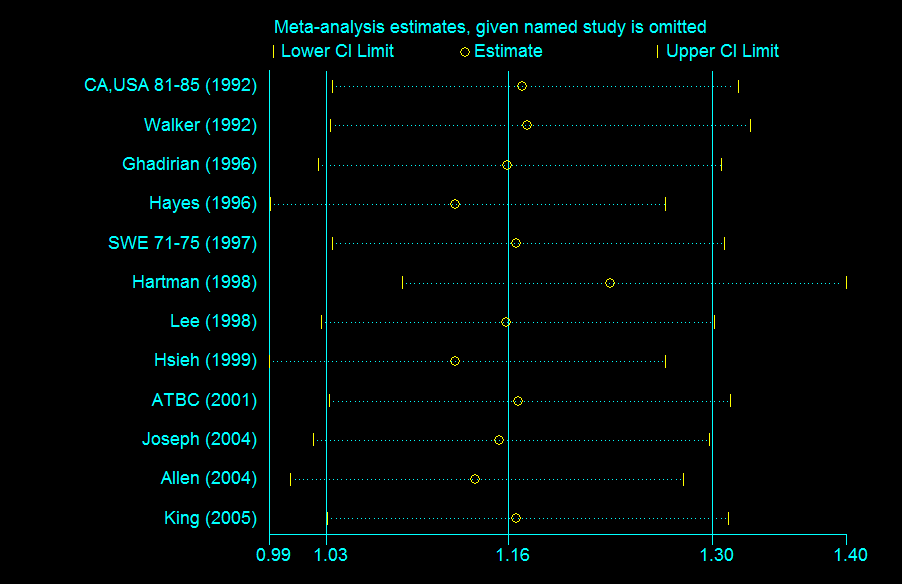Select the 'Hsieh (1999)' study label

click(205, 360)
